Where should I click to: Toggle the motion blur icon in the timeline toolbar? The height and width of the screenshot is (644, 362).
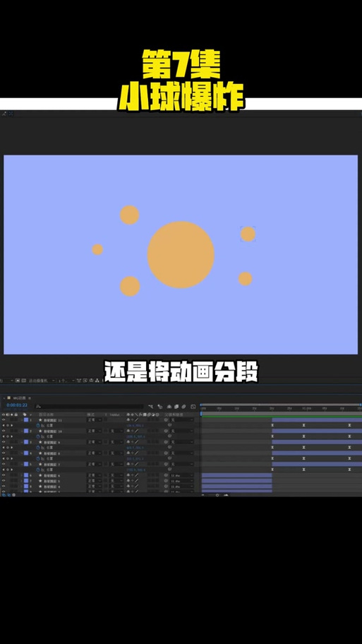pyautogui.click(x=184, y=406)
